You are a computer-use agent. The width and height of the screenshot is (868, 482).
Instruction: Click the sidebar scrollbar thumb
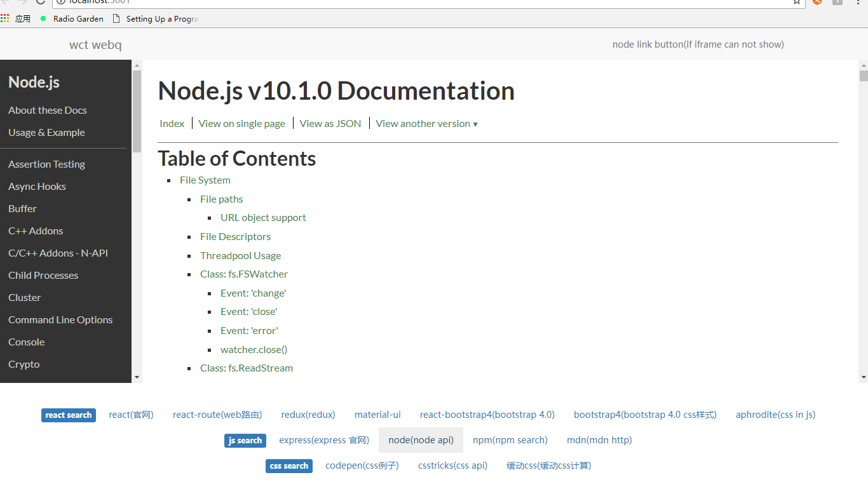point(137,111)
